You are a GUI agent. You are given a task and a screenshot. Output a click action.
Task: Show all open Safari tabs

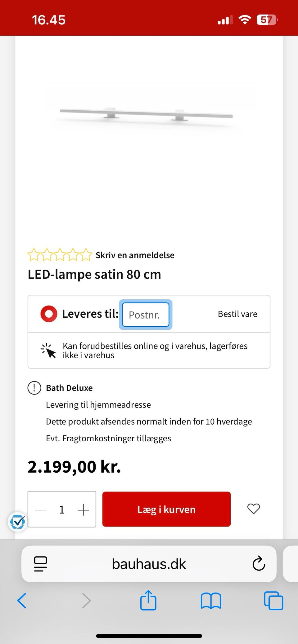point(273,601)
